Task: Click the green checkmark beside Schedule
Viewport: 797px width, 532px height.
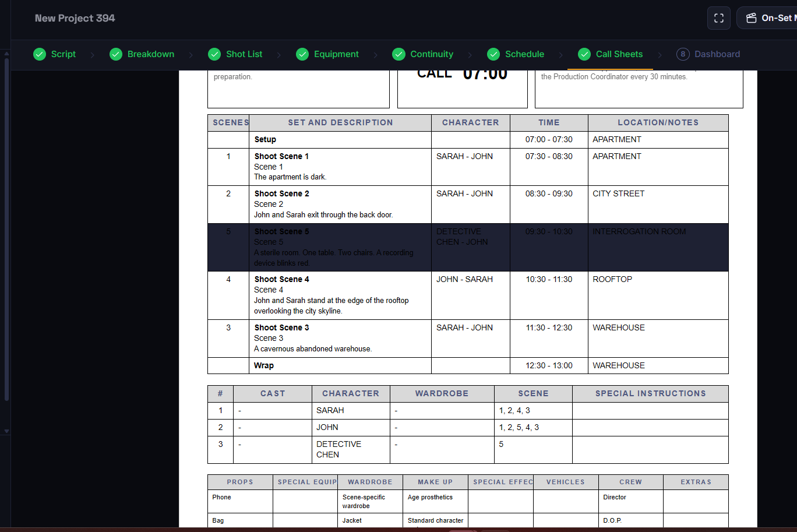Action: point(493,54)
